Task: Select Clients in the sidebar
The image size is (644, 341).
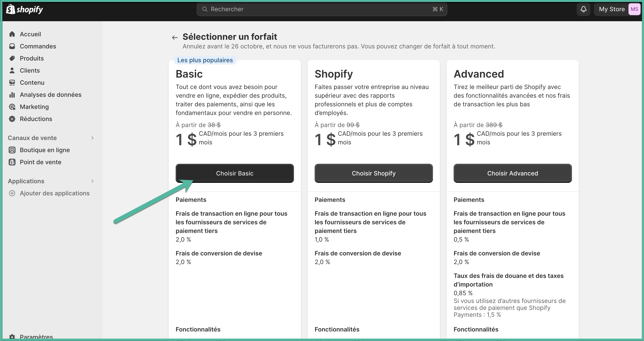Action: (30, 70)
